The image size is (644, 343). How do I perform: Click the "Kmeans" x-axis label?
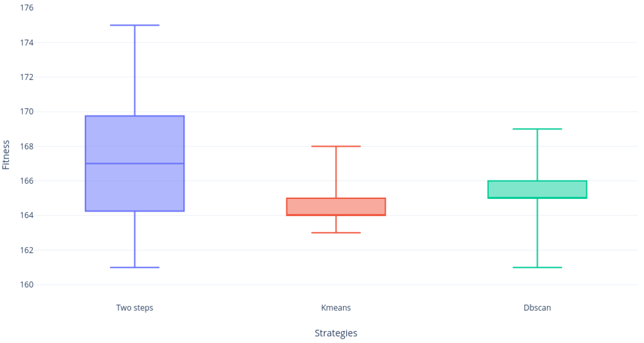[x=336, y=308]
